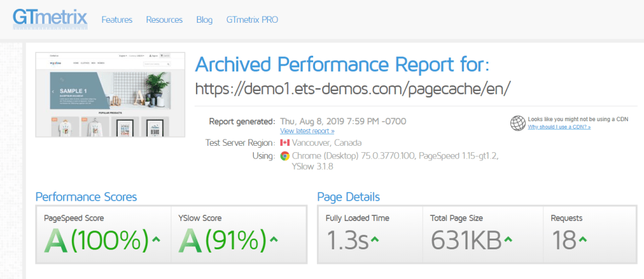Open the Why should I use a CDN link
Screen dimensions: 644x279
click(559, 127)
